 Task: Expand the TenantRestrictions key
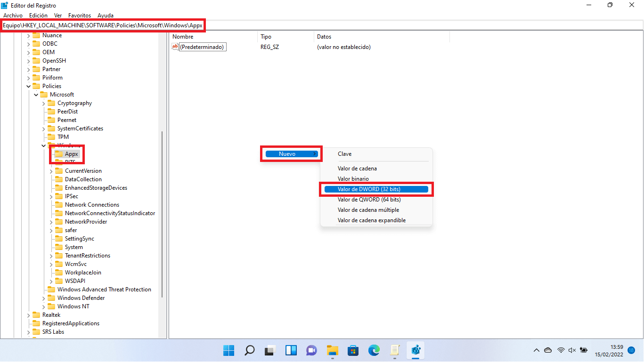click(x=51, y=256)
